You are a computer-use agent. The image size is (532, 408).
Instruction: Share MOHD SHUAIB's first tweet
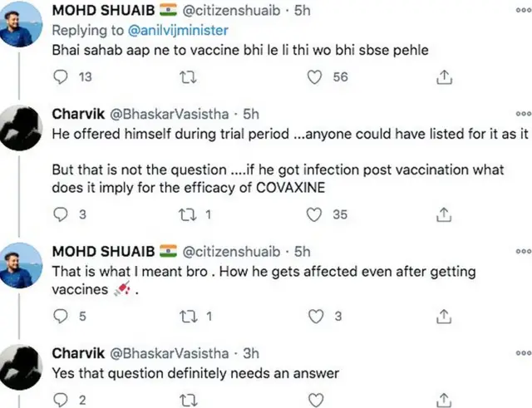[444, 77]
